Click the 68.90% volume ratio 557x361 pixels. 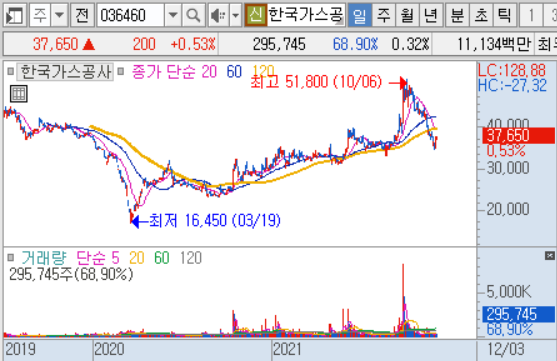pyautogui.click(x=355, y=44)
